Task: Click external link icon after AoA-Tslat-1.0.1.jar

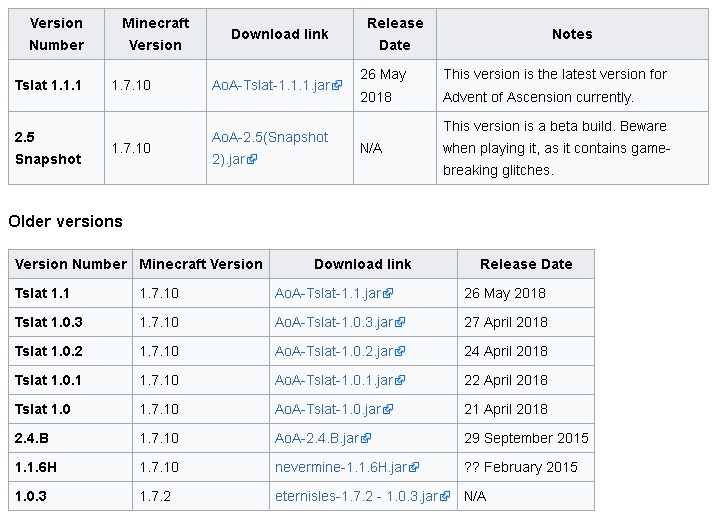Action: [400, 380]
